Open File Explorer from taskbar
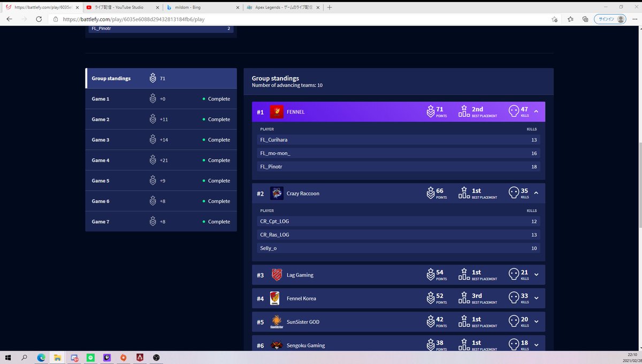 tap(58, 358)
